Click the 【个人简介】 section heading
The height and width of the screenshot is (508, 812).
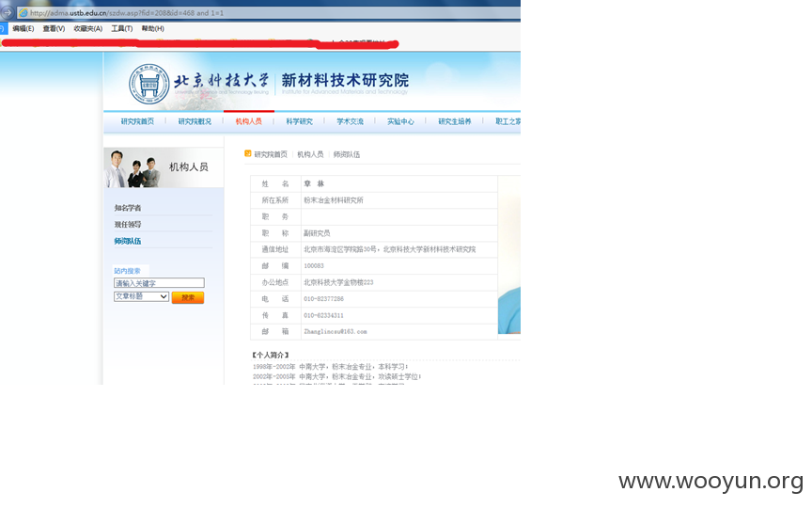click(271, 355)
